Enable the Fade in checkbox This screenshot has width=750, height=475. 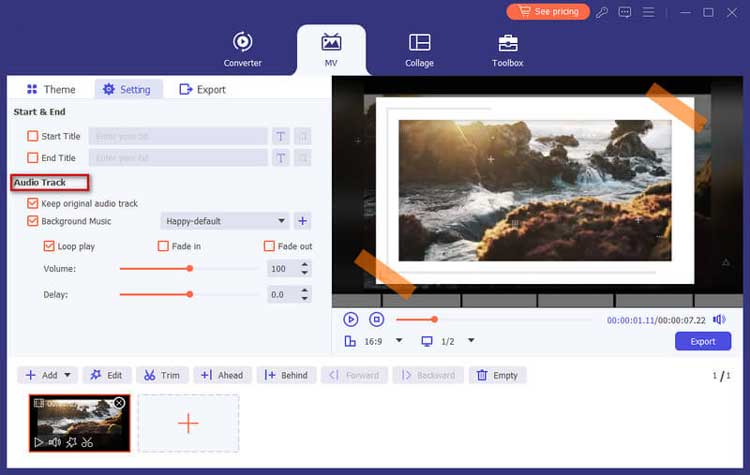[163, 246]
